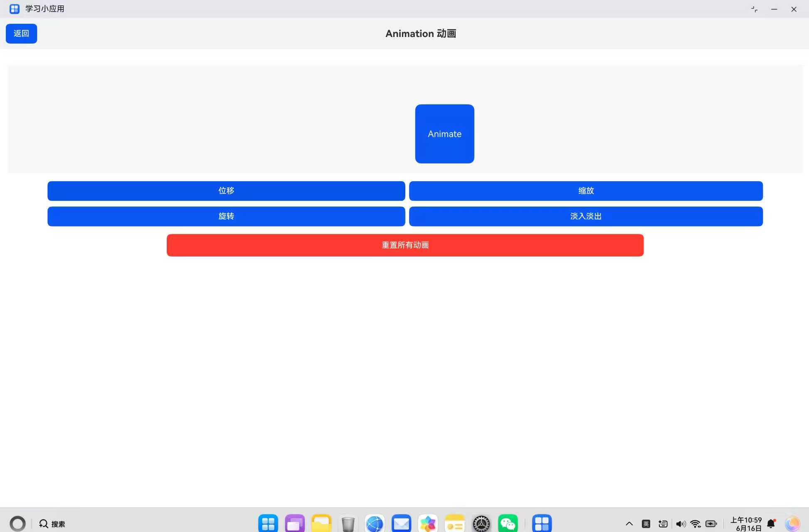Click the 学习小应用 app icon in the title bar
809x532 pixels.
15,9
